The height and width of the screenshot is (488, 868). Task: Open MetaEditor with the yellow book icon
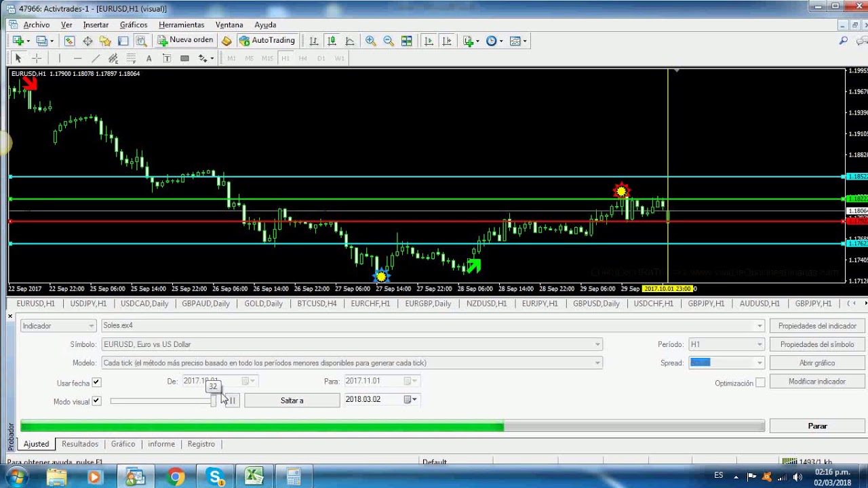(226, 41)
